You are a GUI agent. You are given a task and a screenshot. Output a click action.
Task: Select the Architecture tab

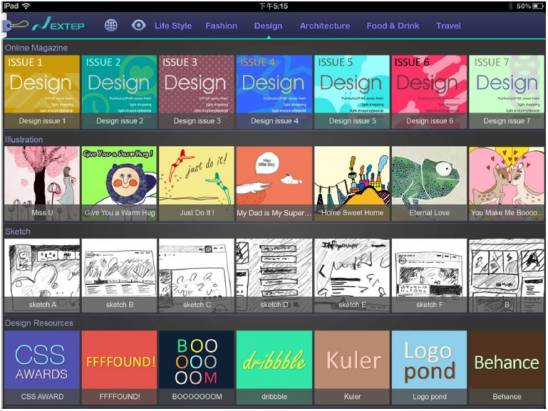(325, 26)
